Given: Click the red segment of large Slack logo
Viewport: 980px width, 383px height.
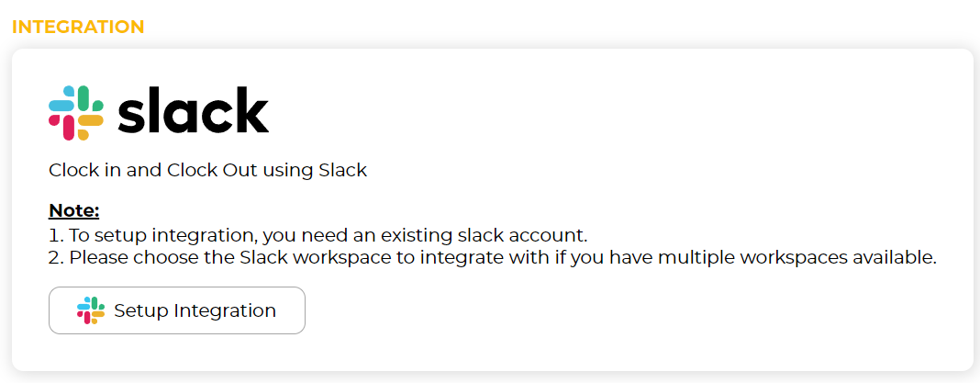Looking at the screenshot, I should pos(62,127).
